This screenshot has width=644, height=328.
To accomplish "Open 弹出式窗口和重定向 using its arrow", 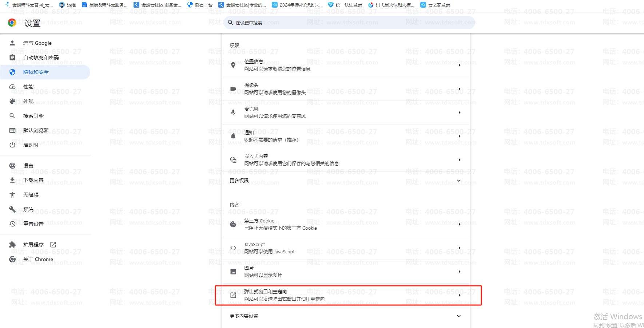I will (460, 295).
